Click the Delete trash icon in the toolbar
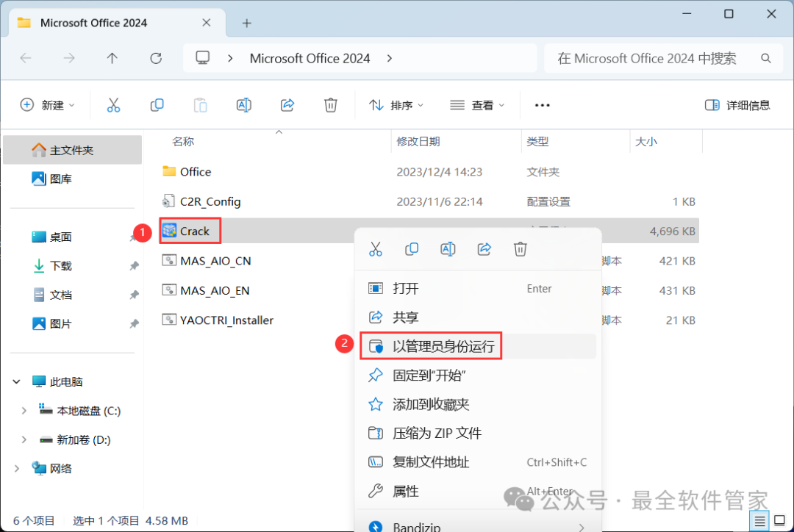The width and height of the screenshot is (794, 532). point(331,105)
